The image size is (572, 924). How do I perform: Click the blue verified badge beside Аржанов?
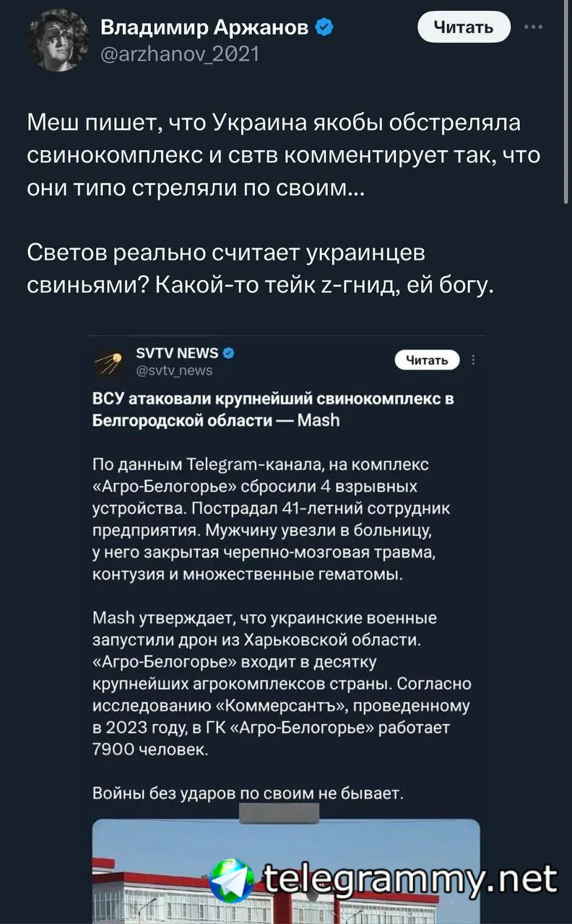(326, 27)
